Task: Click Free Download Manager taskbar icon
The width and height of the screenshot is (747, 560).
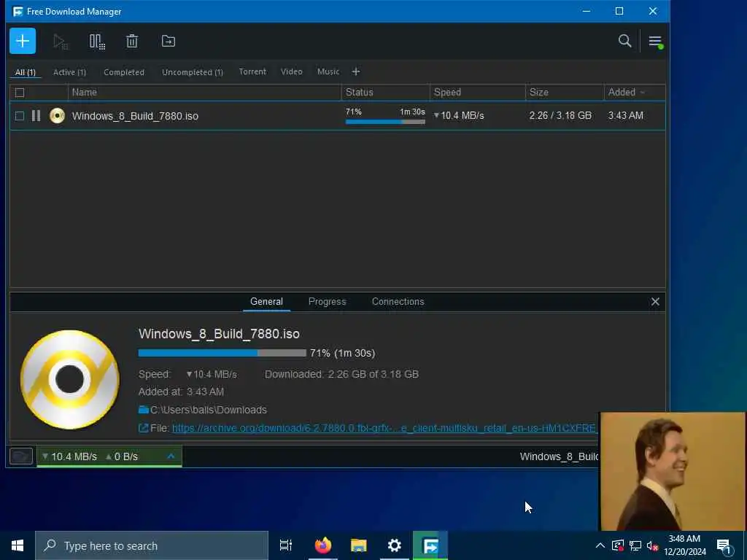Action: (x=430, y=545)
